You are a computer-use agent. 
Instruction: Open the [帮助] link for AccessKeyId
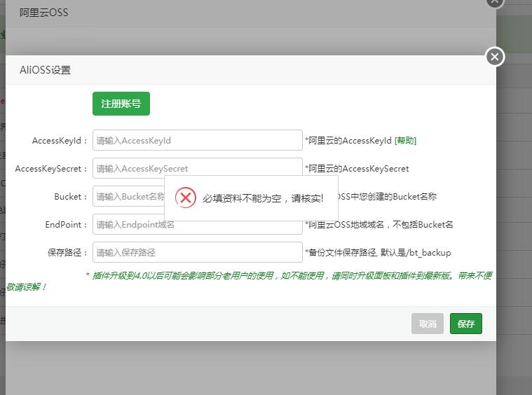pos(405,140)
